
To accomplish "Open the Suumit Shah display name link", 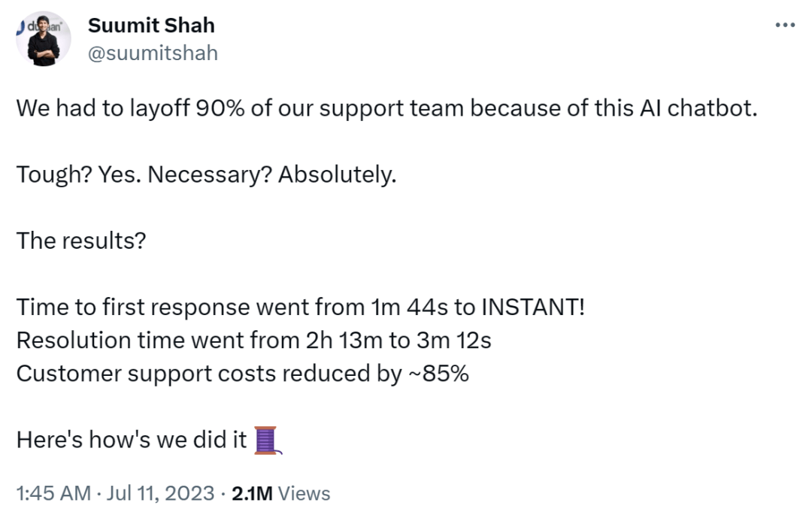I will (x=151, y=25).
